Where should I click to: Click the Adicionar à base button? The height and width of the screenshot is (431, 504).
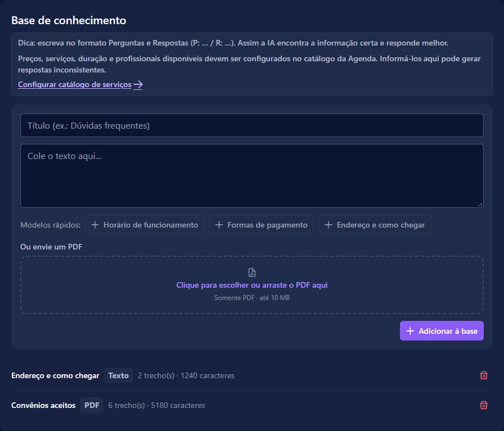click(442, 331)
